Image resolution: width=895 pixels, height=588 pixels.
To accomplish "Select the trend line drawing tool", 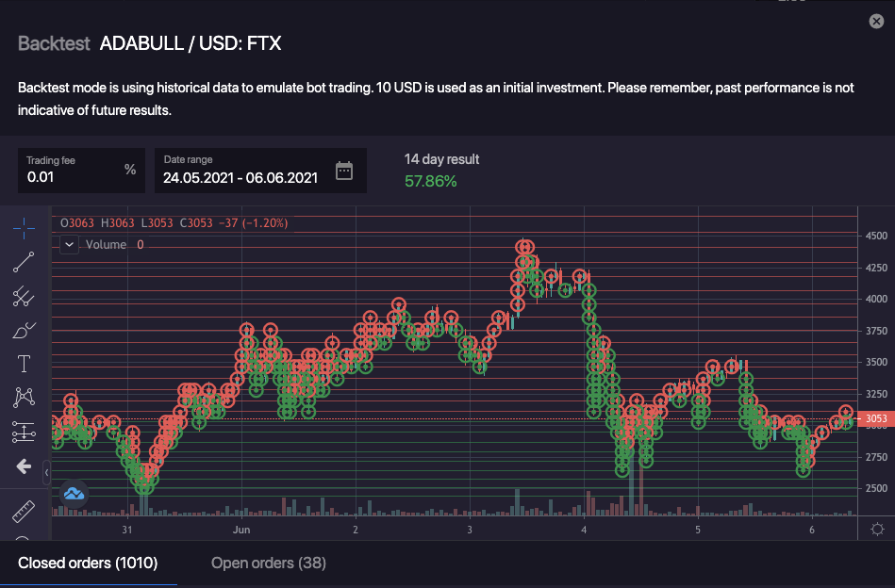I will [25, 262].
